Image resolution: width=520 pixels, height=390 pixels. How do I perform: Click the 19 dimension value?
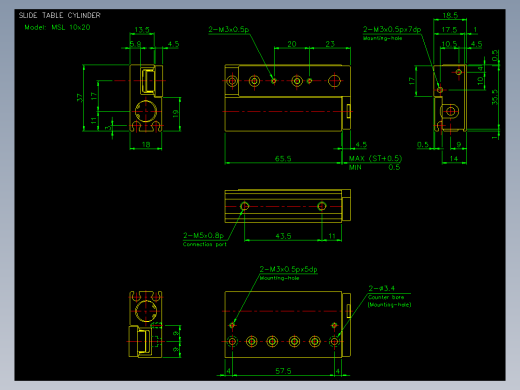[176, 113]
